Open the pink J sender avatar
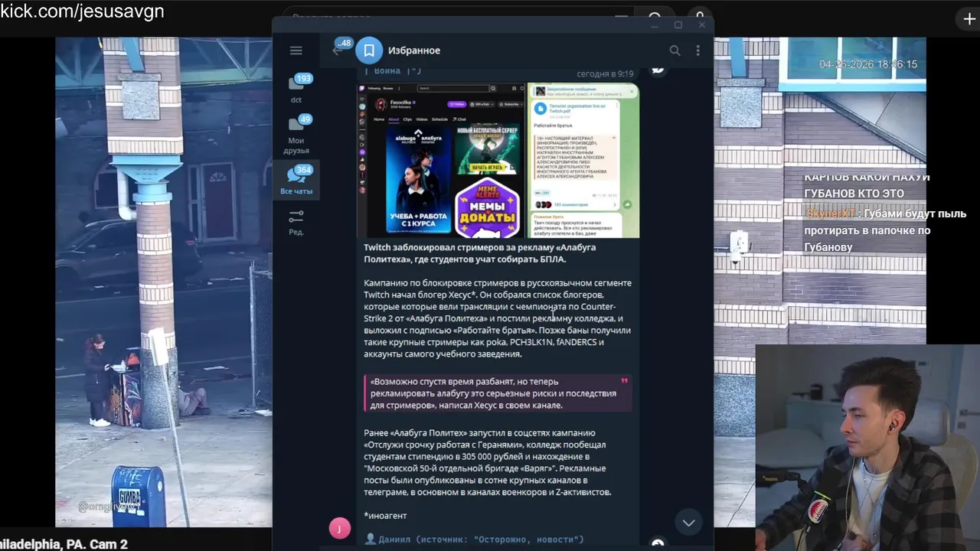 (340, 528)
